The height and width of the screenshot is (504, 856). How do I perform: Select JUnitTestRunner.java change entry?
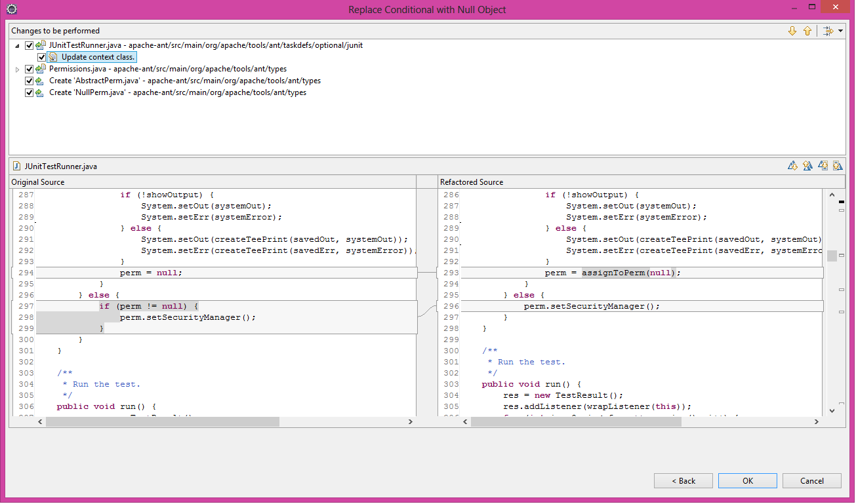click(x=206, y=45)
